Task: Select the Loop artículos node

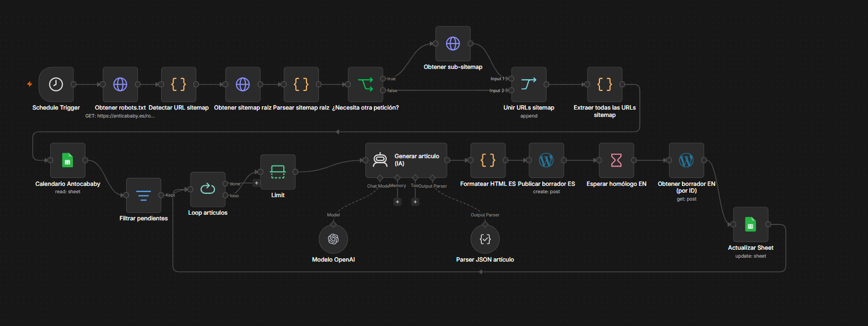Action: coord(208,189)
